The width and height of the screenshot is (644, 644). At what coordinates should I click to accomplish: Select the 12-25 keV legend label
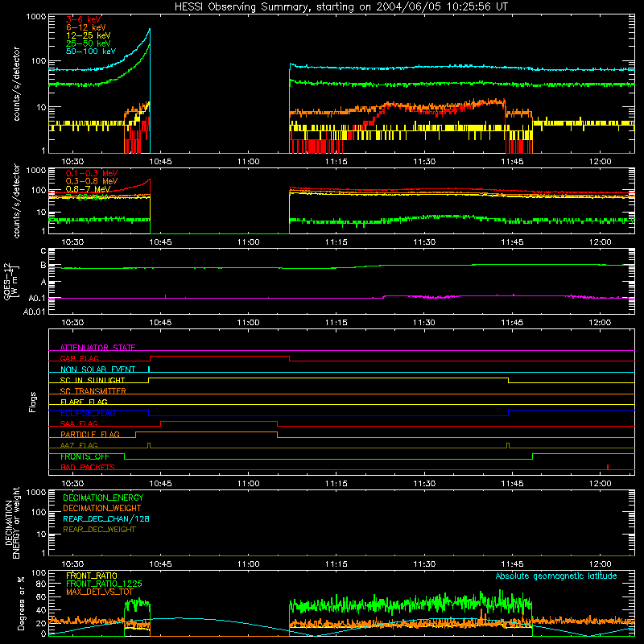coord(89,35)
